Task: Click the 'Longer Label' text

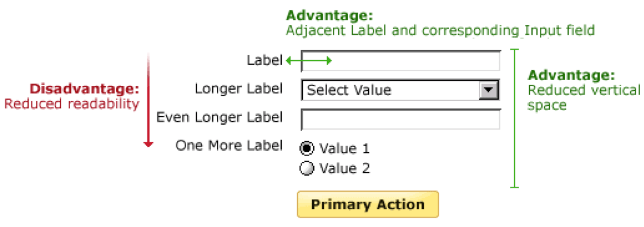Action: point(239,88)
